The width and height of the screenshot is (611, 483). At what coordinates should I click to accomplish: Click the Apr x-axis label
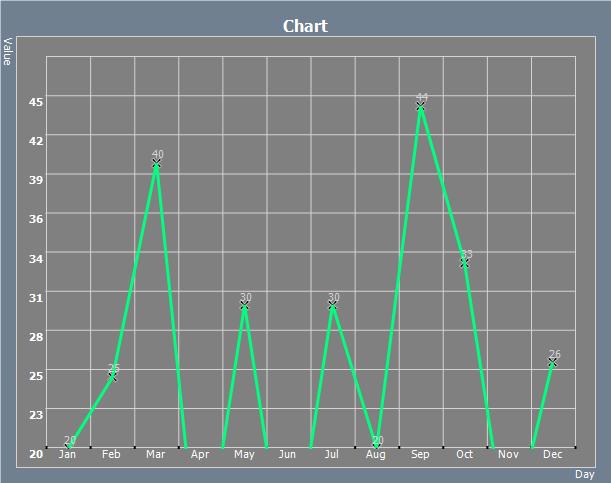(200, 455)
